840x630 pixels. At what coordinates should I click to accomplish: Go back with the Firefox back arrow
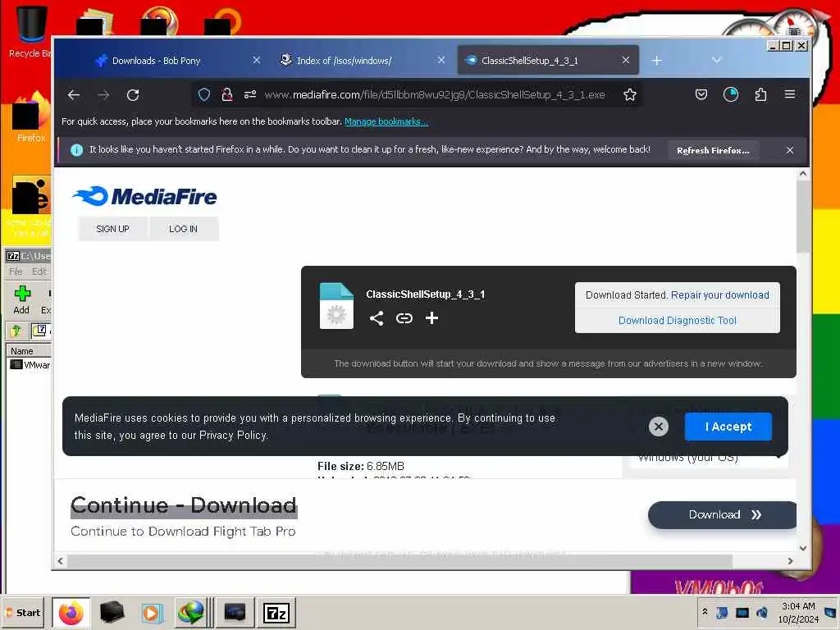coord(73,95)
